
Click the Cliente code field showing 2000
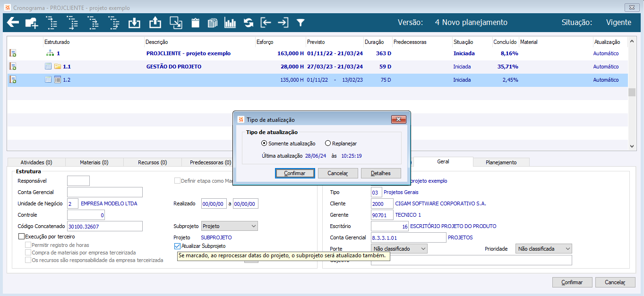pos(382,203)
